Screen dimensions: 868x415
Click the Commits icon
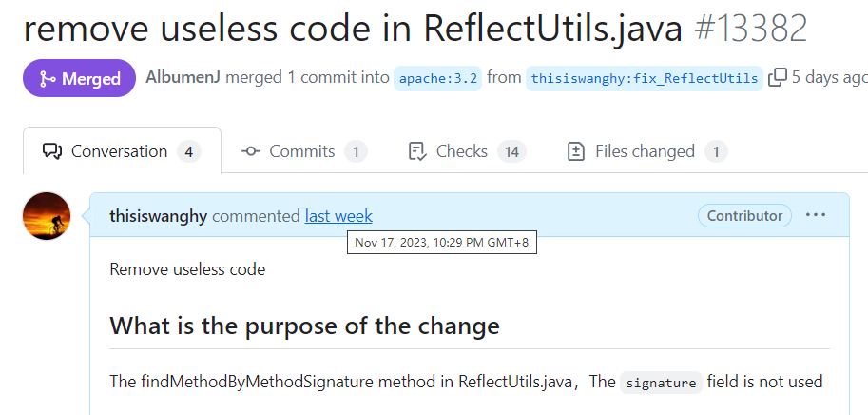pos(251,151)
